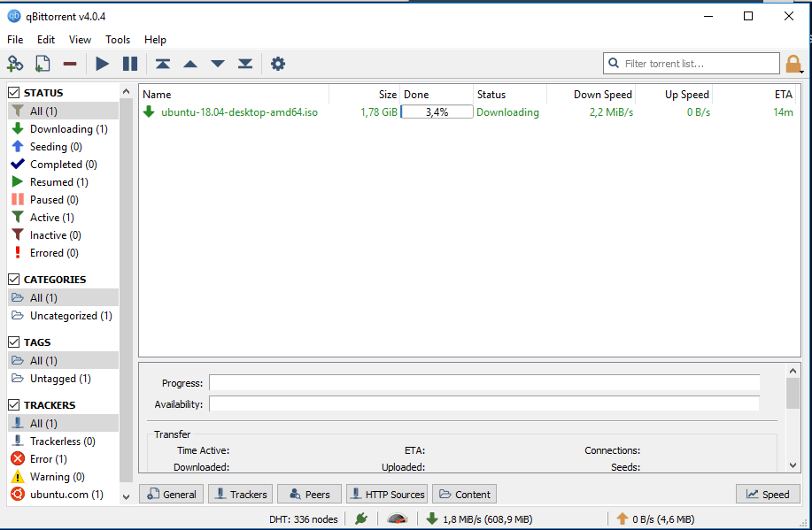
Task: Click sidebar scrollbar down arrow
Action: [126, 496]
